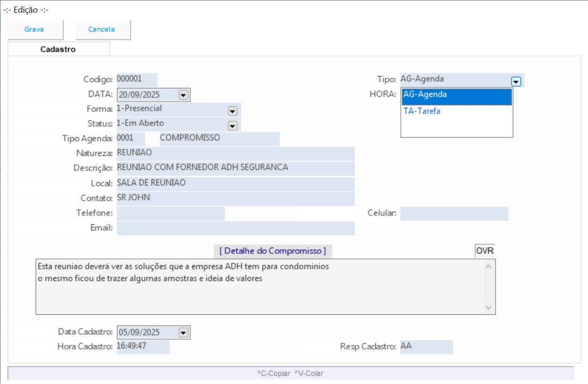Click the Tipo Agenda code field 0001
The height and width of the screenshot is (384, 588).
point(131,139)
